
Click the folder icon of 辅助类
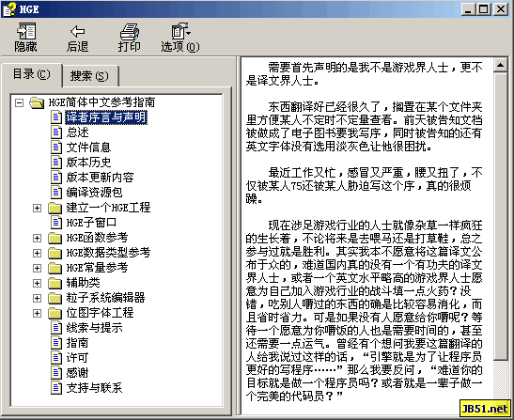(55, 283)
